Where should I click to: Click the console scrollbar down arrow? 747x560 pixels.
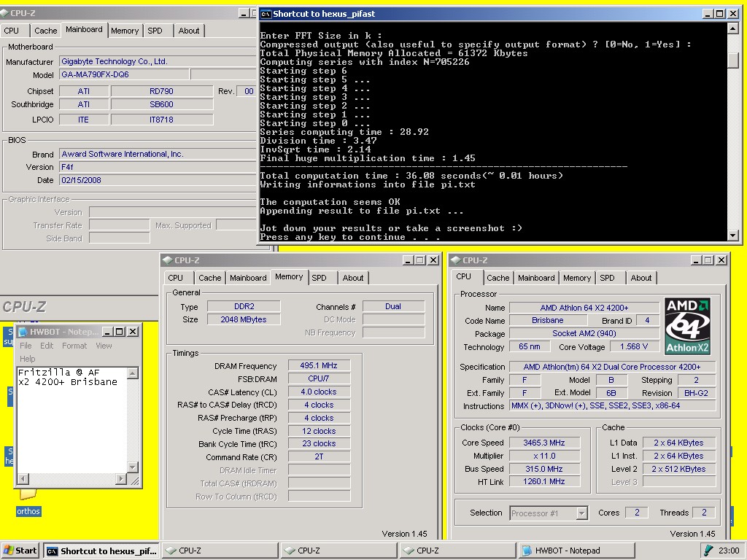coord(734,236)
